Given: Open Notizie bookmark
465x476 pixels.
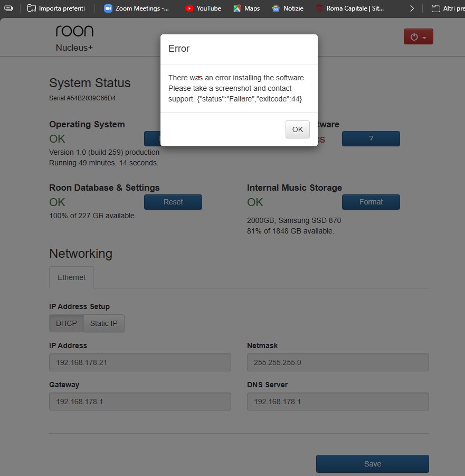Looking at the screenshot, I should (x=288, y=8).
